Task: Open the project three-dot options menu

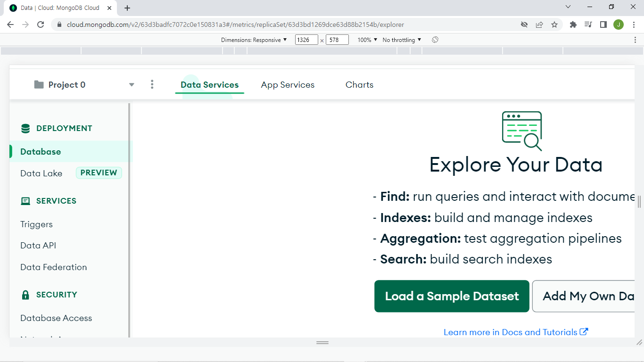Action: click(x=152, y=84)
